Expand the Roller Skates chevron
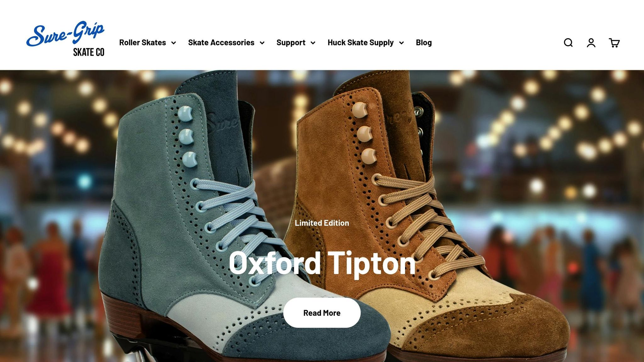Viewport: 644px width, 362px height. click(x=173, y=43)
